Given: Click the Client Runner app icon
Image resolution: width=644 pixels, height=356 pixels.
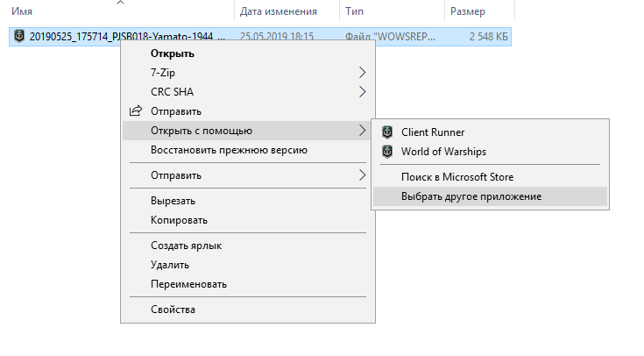Looking at the screenshot, I should coord(387,132).
